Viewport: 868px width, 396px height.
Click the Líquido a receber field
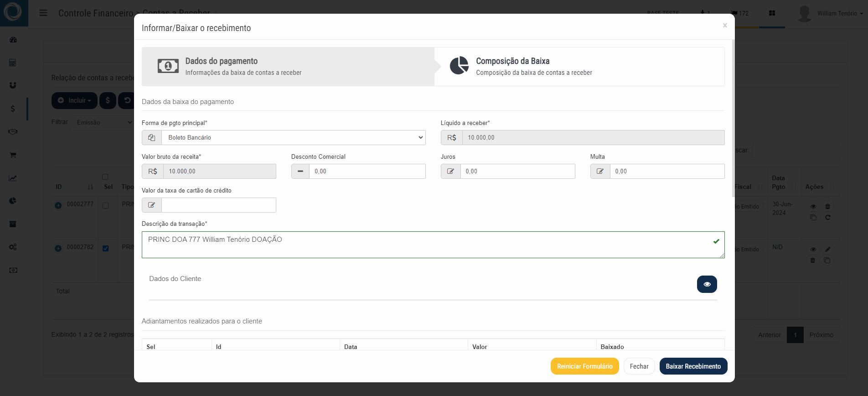tap(594, 137)
